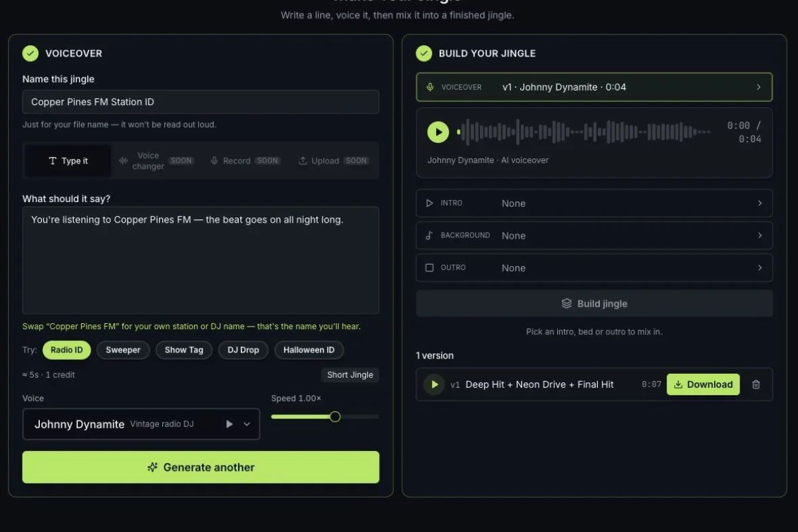This screenshot has width=798, height=532.
Task: Delete the v1 jingle version with trash icon
Action: [756, 384]
